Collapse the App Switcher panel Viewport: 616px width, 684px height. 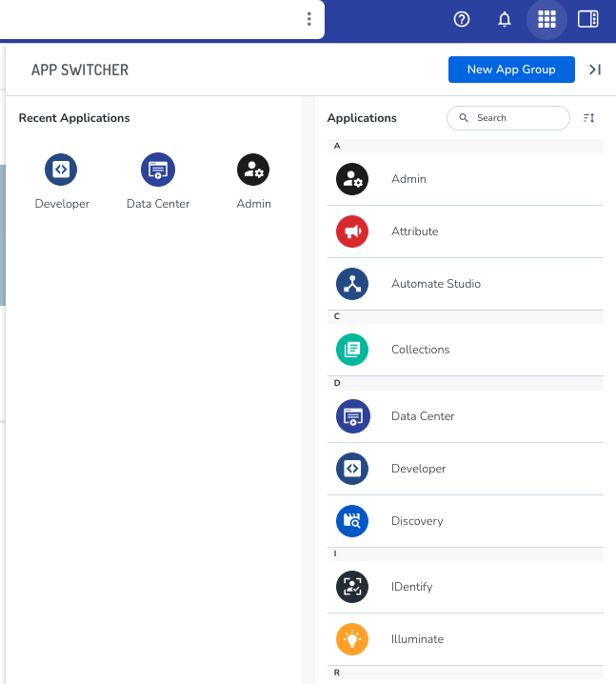pyautogui.click(x=595, y=70)
